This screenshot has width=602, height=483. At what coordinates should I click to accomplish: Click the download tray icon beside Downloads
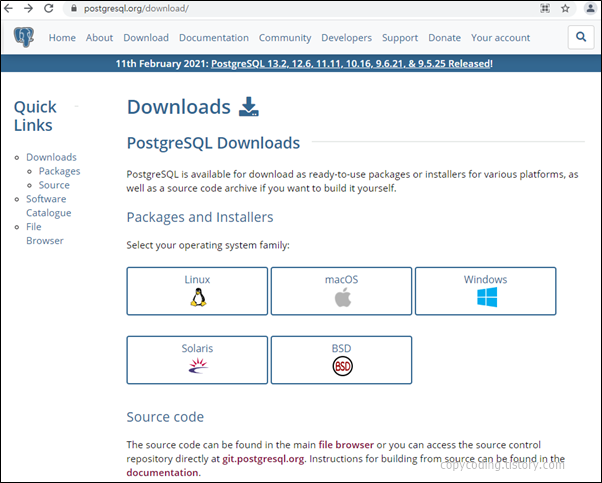(x=249, y=106)
